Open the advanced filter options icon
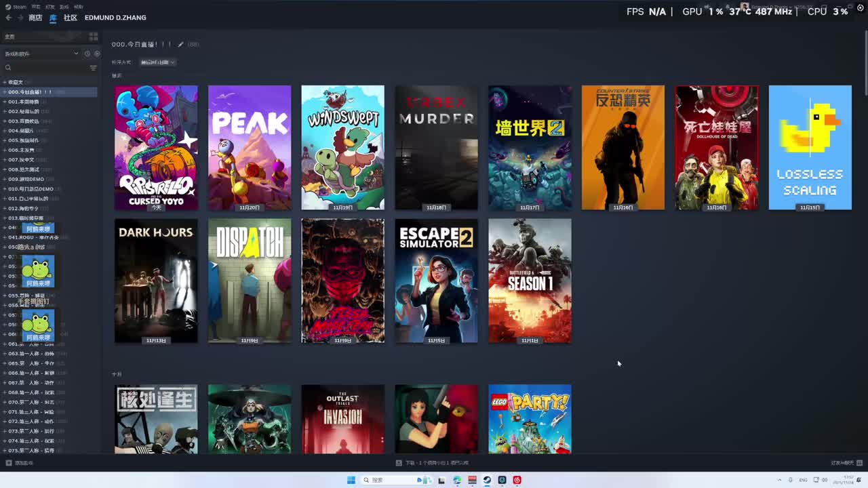Viewport: 868px width, 488px height. [x=94, y=68]
